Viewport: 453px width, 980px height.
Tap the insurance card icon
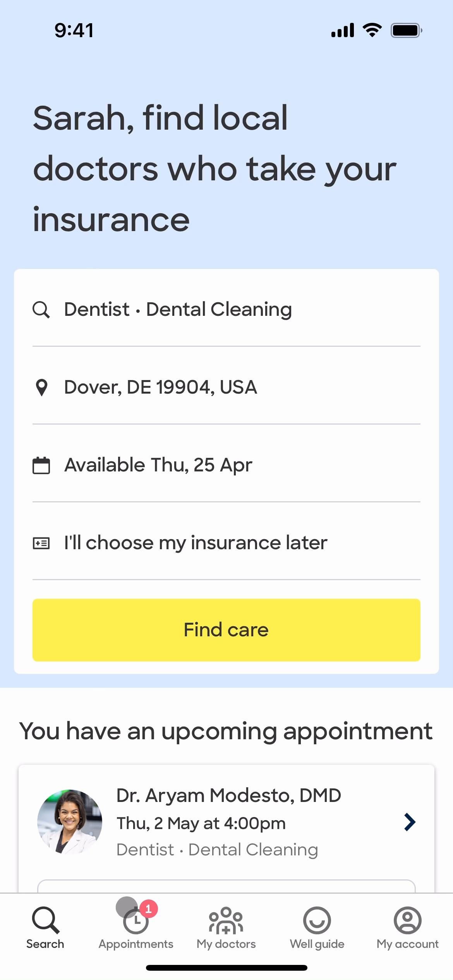pyautogui.click(x=41, y=543)
